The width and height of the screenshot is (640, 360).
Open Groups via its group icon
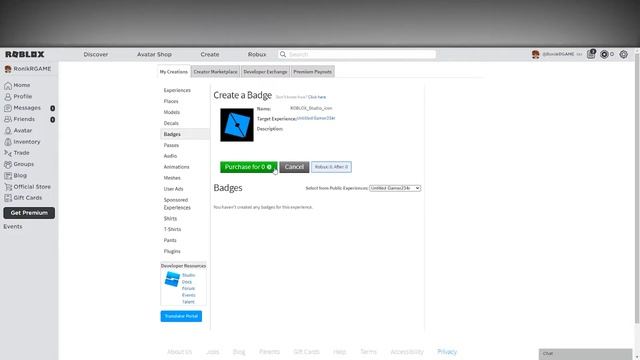(x=8, y=164)
